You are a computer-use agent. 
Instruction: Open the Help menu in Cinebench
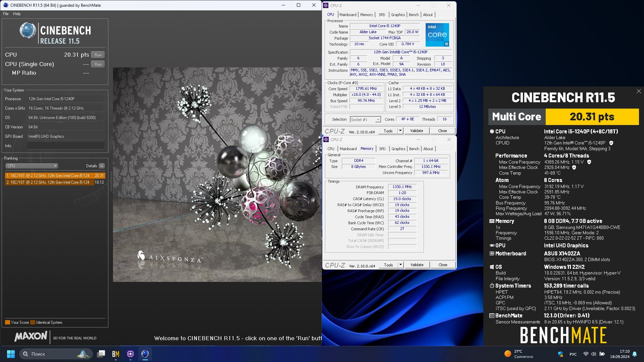click(x=17, y=14)
